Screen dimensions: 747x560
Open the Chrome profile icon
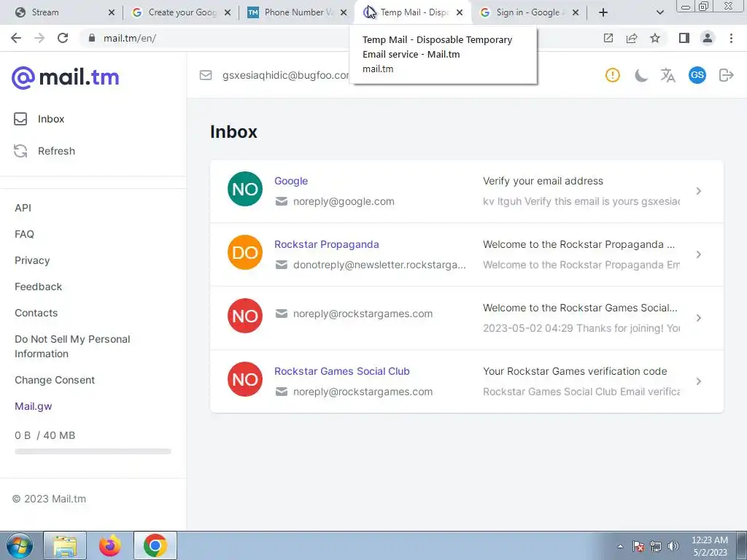click(x=708, y=38)
